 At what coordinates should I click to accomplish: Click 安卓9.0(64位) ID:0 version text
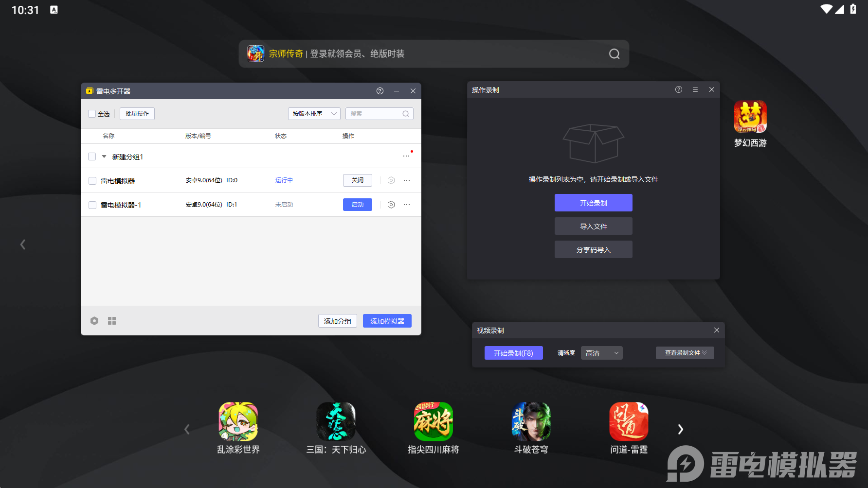tap(211, 180)
